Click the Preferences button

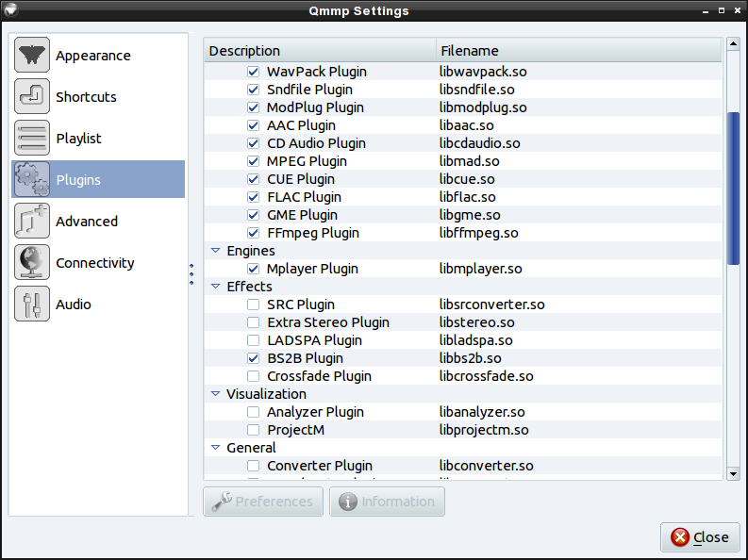point(263,502)
